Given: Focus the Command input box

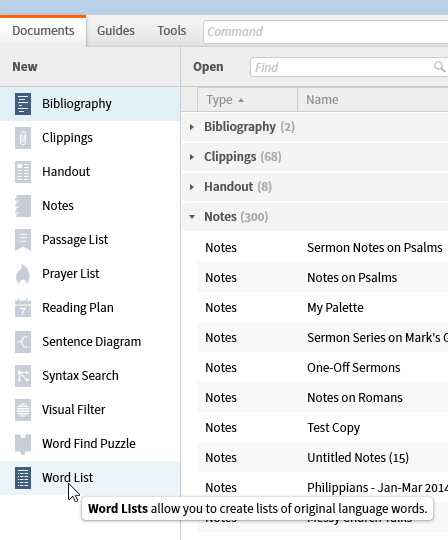Looking at the screenshot, I should (325, 32).
